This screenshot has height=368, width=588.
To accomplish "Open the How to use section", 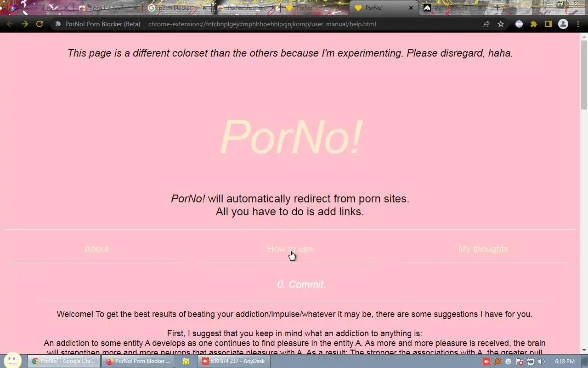I will click(290, 249).
